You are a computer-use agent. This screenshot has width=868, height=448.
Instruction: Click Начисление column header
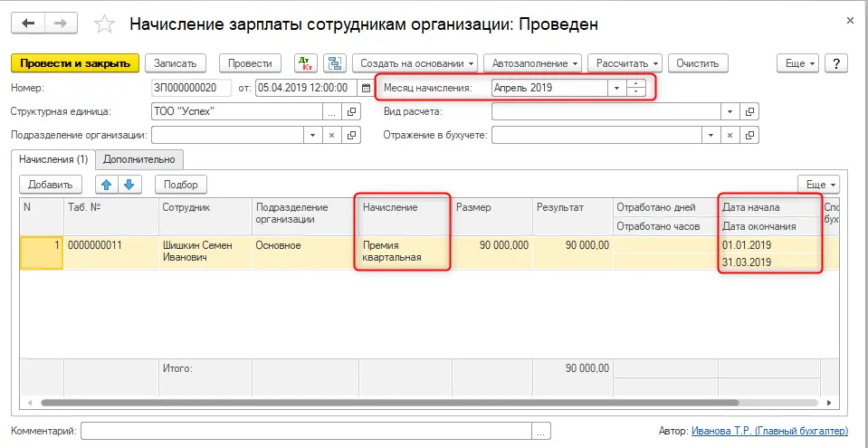(x=405, y=216)
